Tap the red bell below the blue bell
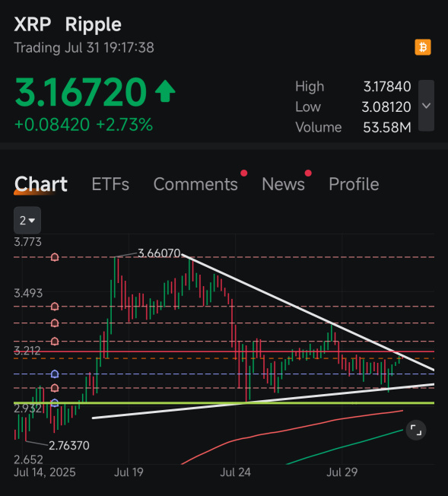 pos(55,388)
